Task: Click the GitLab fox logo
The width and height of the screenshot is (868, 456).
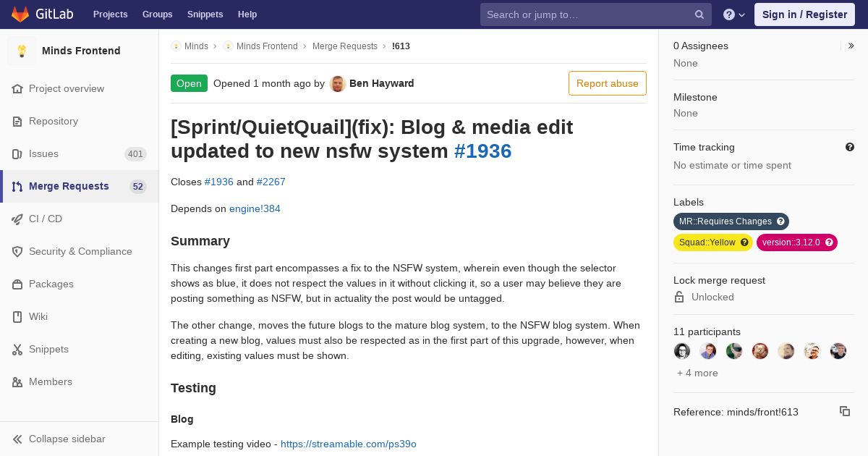Action: click(20, 14)
